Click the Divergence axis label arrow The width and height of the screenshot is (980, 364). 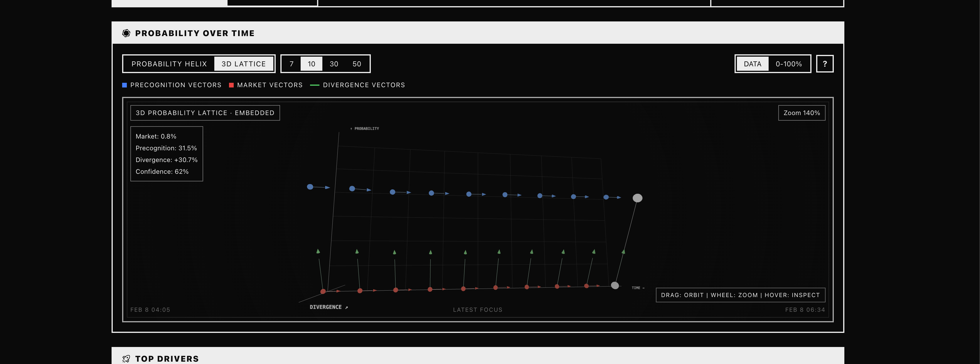coord(346,307)
